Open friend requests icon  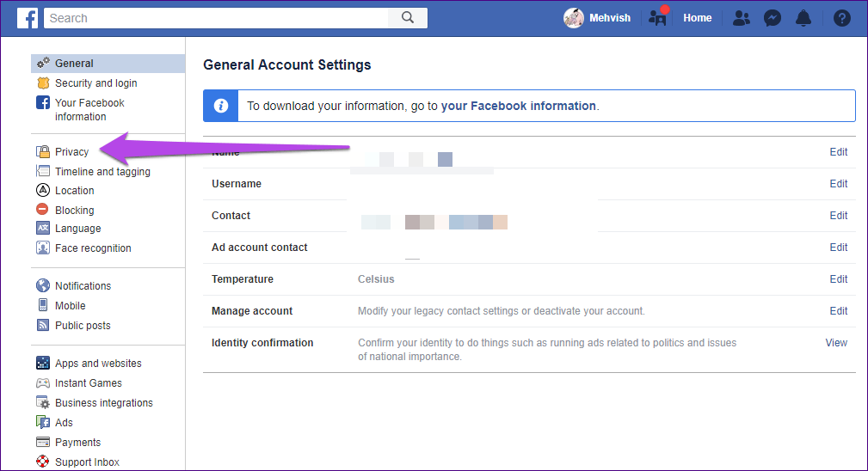pyautogui.click(x=742, y=18)
